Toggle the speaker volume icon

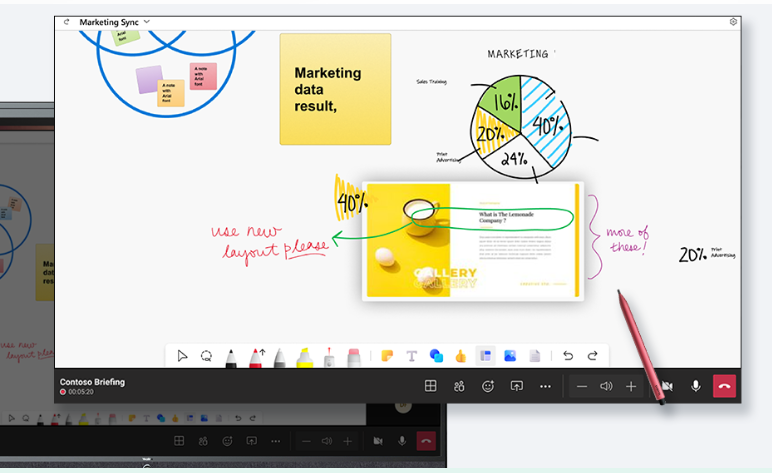point(606,386)
